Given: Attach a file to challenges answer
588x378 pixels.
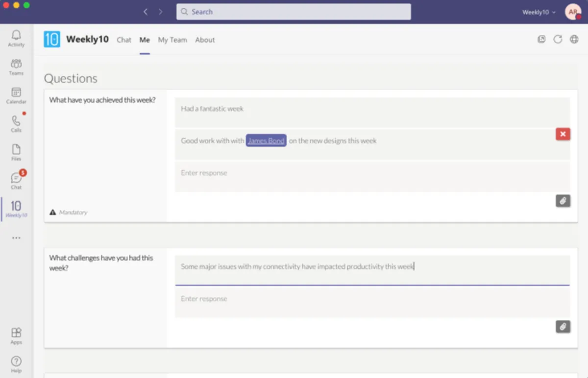Looking at the screenshot, I should point(563,327).
